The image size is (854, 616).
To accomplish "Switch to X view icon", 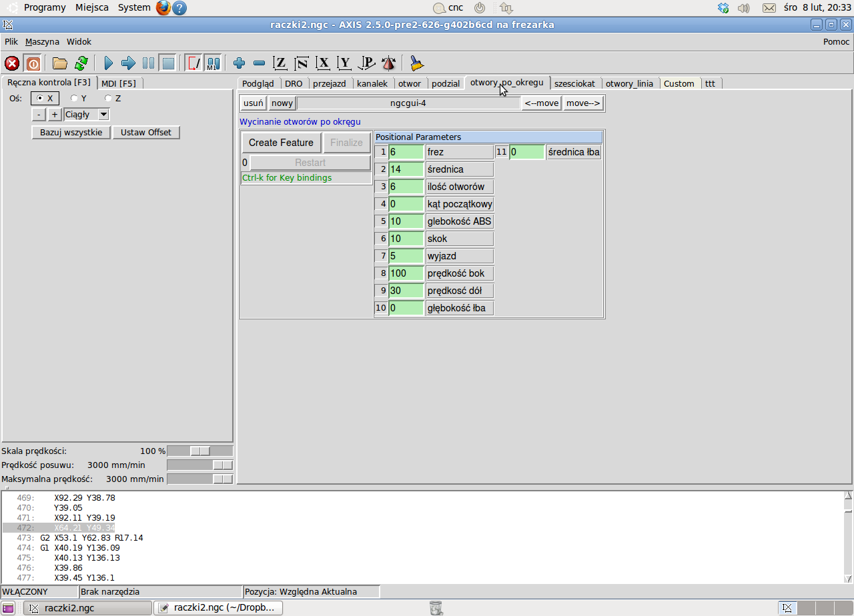I will tap(324, 63).
